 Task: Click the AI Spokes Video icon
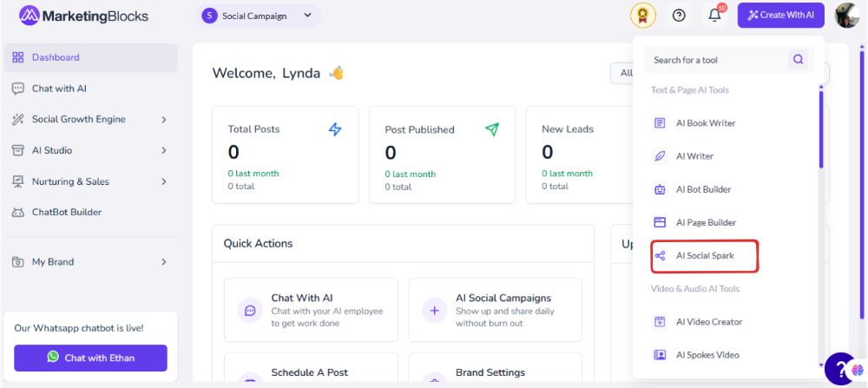(660, 355)
